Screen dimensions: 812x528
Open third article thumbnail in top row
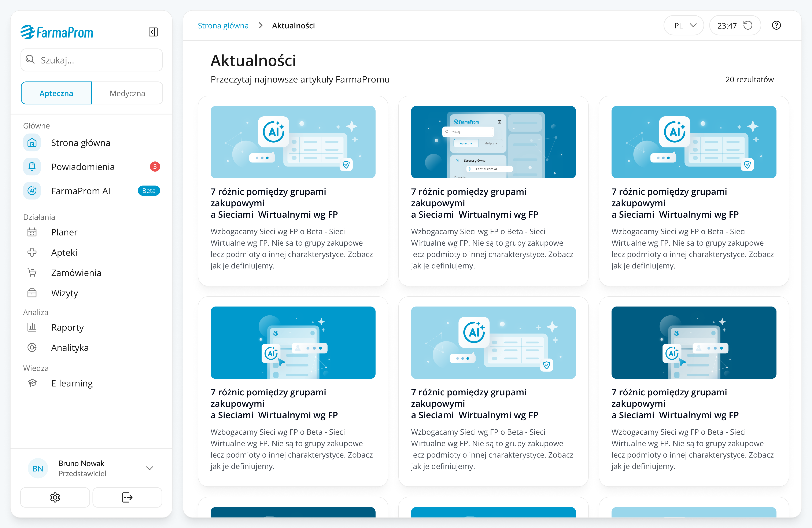point(694,142)
